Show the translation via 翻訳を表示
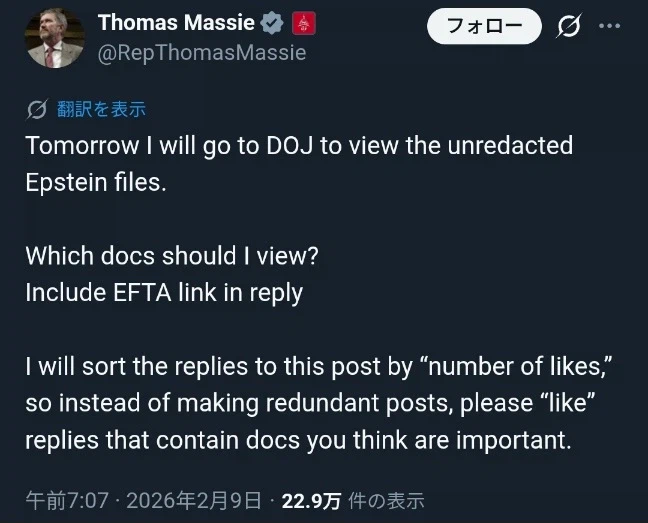Viewport: 648px width, 523px height. click(102, 109)
